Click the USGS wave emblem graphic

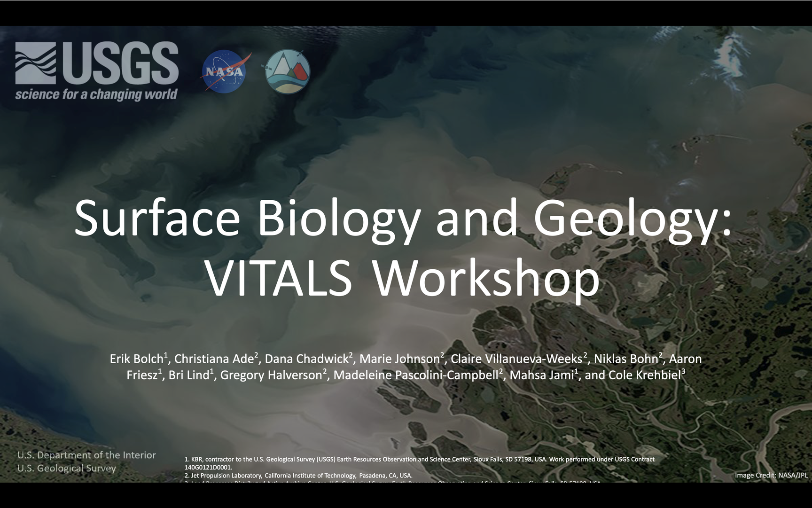[35, 63]
